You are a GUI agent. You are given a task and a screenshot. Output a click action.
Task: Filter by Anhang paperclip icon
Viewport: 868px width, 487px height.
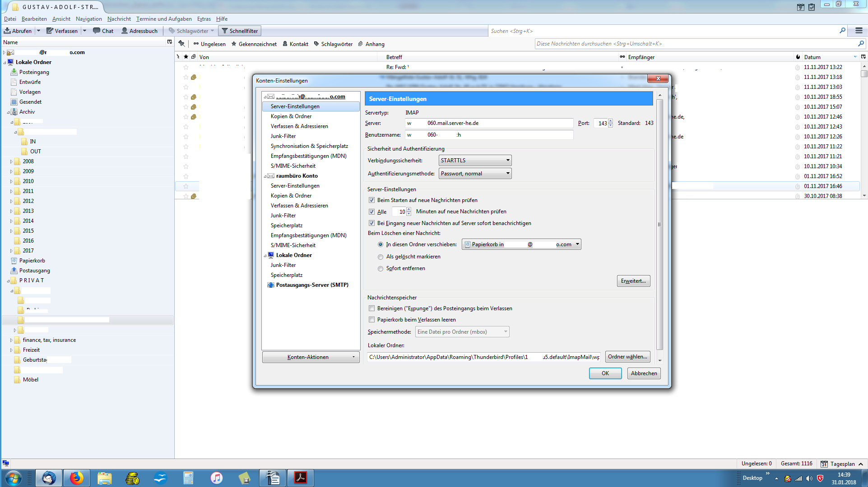click(361, 44)
